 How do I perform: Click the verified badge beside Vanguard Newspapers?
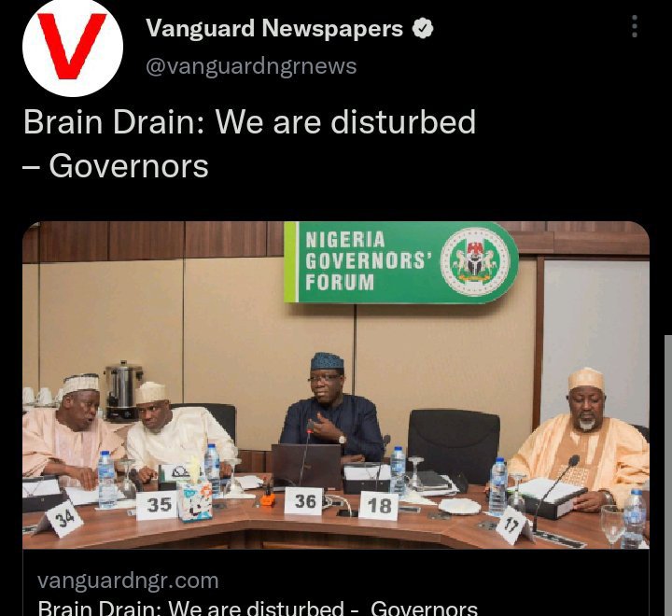point(423,28)
